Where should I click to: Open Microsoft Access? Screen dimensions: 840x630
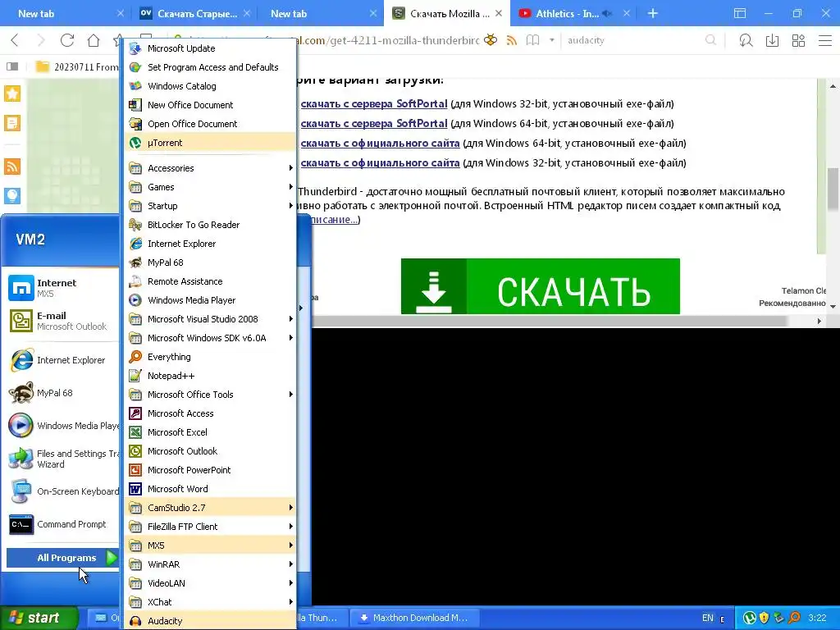(210, 413)
